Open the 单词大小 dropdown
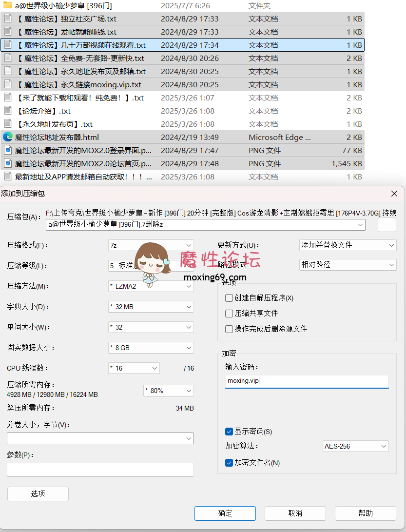Image resolution: width=406 pixels, height=532 pixels. coord(151,327)
